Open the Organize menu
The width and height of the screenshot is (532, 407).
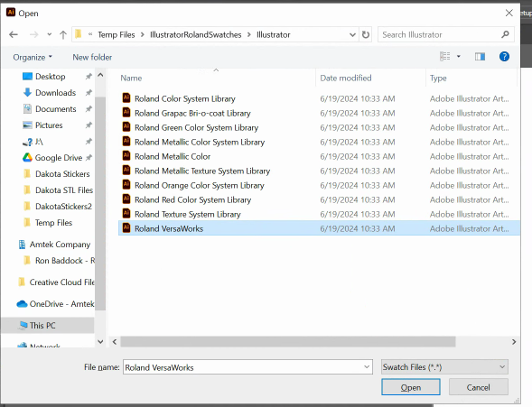(33, 57)
